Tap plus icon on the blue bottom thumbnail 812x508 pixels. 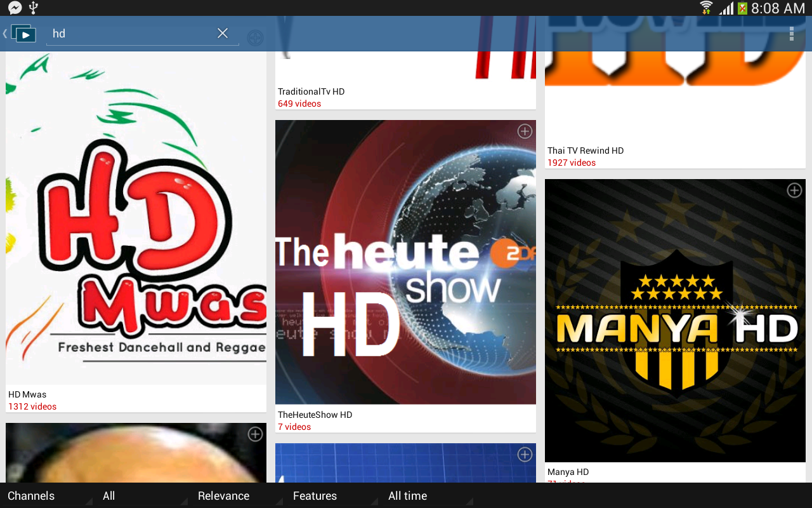(x=525, y=454)
